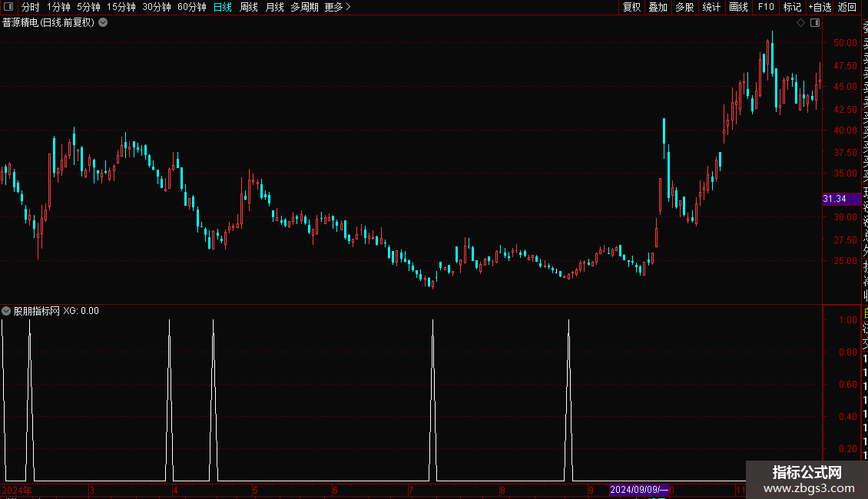Click the 标记 mark button

click(x=792, y=7)
